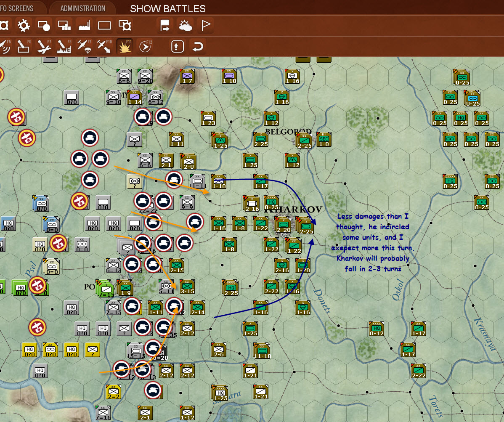Select the 2-6 infantry counter

219,350
